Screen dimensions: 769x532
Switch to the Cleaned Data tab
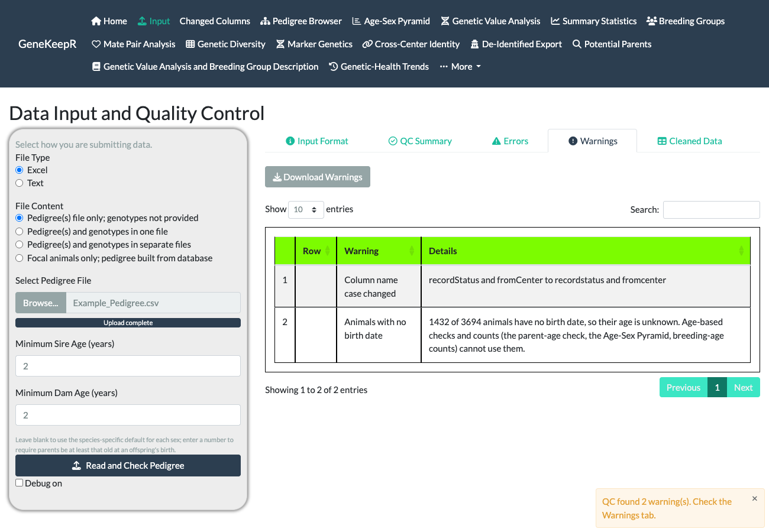pyautogui.click(x=690, y=141)
